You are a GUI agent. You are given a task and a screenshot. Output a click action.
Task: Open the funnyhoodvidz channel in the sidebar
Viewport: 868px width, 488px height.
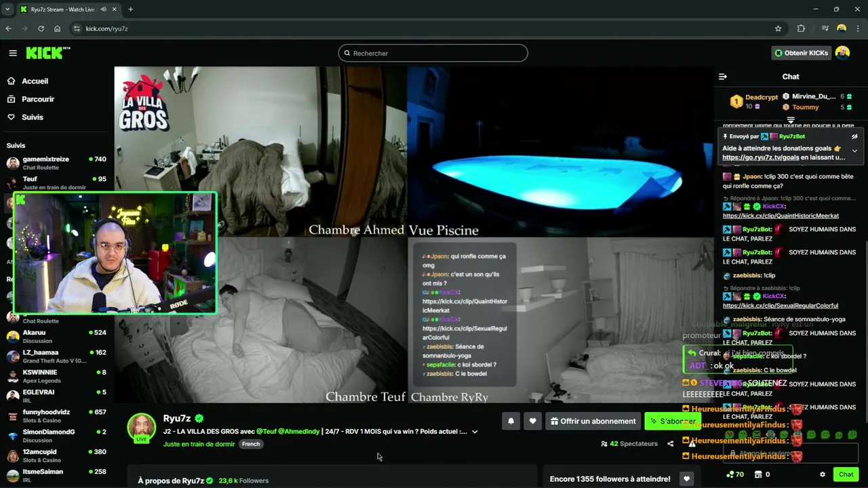pyautogui.click(x=56, y=415)
